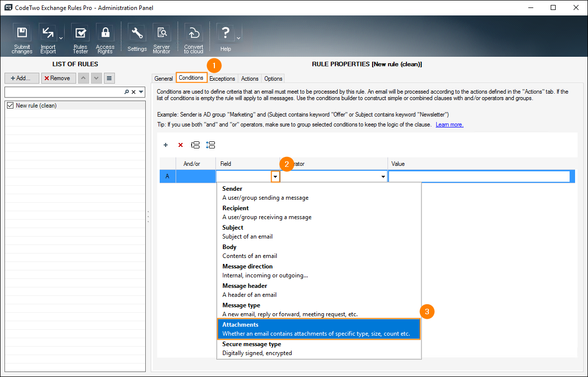Choose Body from field list
Screen dimensions: 588x377
click(x=319, y=251)
